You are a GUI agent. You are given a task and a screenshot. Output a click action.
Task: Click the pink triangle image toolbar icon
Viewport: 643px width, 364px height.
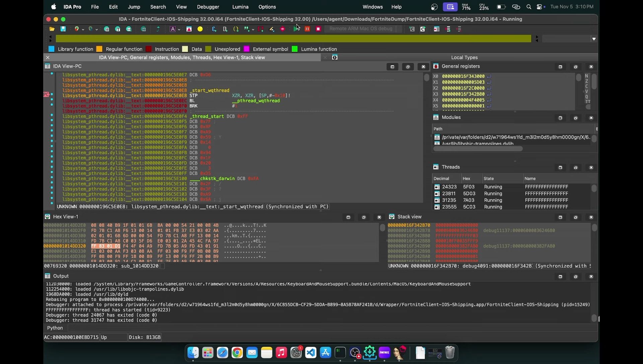coord(189,29)
